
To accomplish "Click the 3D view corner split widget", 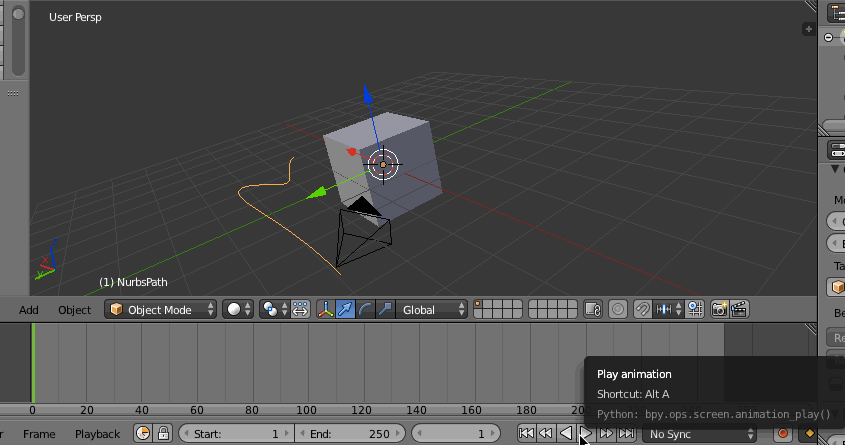I will tap(811, 6).
